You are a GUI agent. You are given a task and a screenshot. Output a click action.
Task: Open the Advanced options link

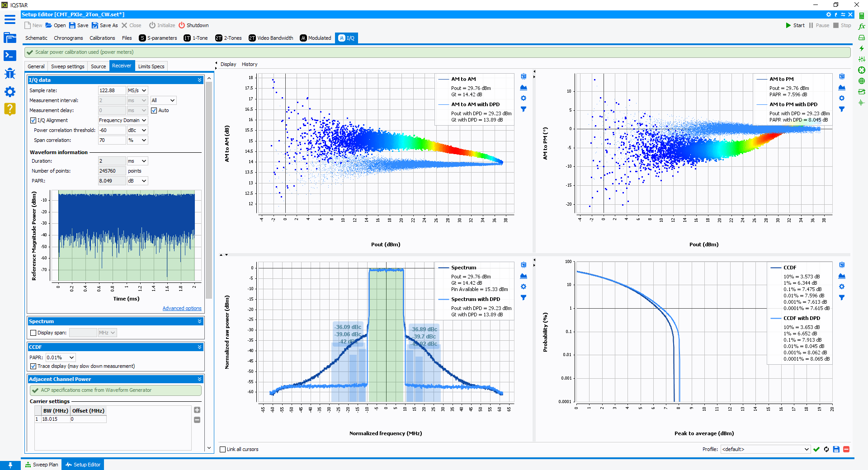[x=182, y=308]
